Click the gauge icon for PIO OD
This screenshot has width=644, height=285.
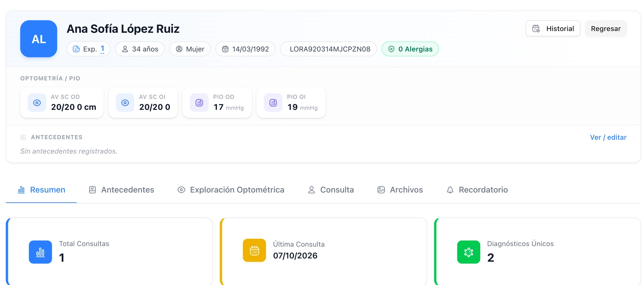[199, 103]
